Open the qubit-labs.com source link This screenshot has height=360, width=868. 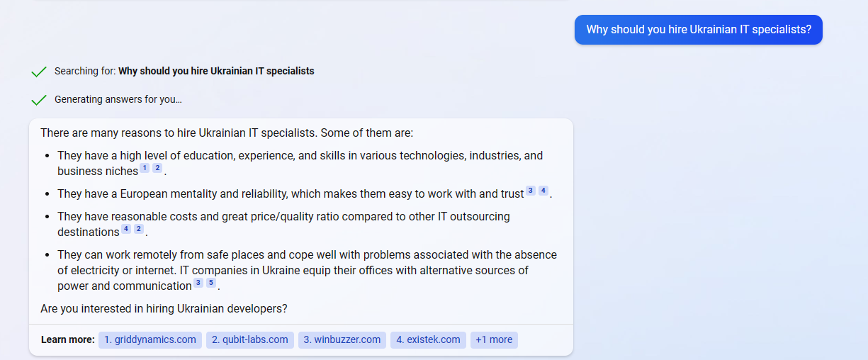[x=250, y=340]
